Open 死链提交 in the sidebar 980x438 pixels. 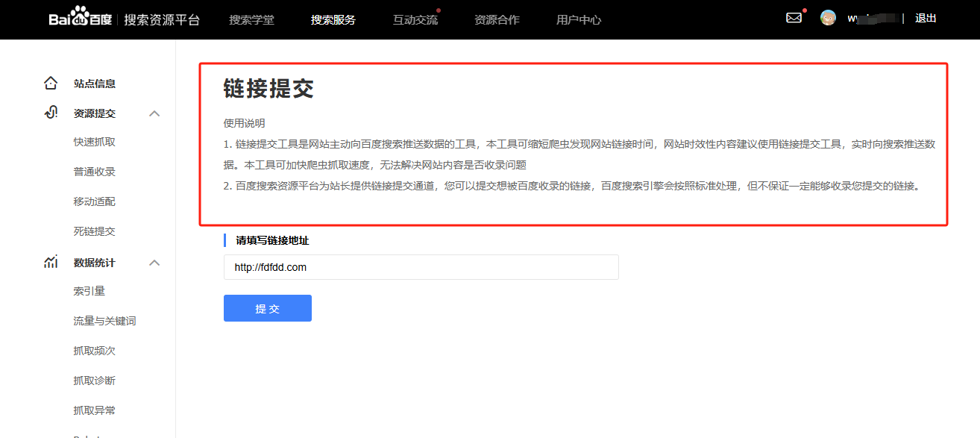(x=95, y=231)
